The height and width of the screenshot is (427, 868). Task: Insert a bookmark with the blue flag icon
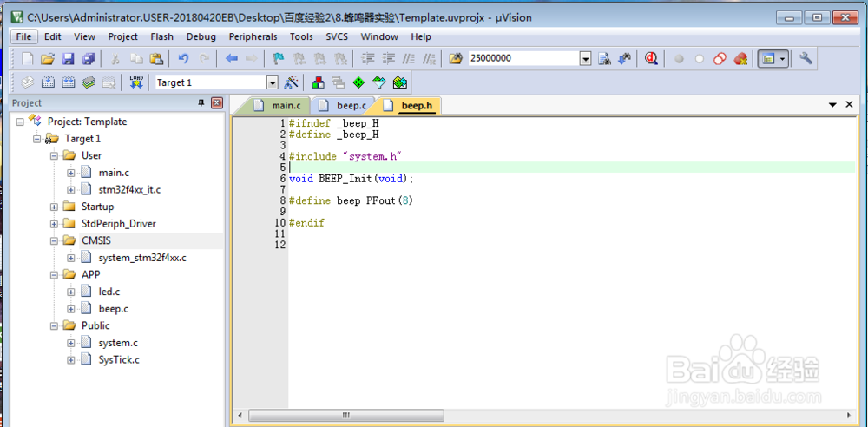[279, 59]
